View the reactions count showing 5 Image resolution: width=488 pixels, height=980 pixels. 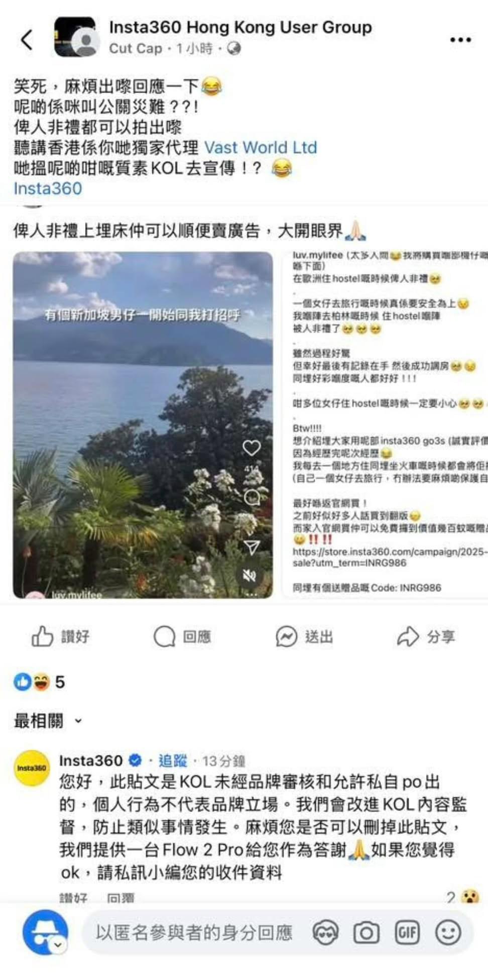[x=39, y=682]
